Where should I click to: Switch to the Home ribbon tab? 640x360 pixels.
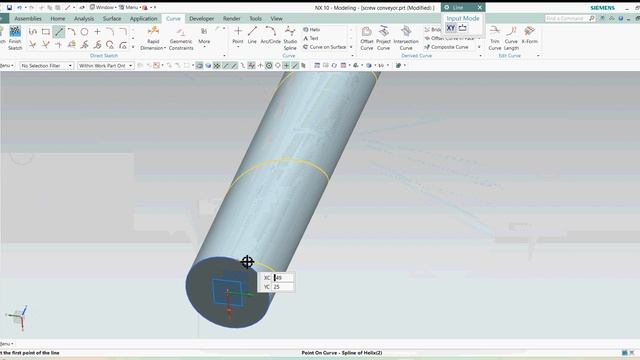pos(58,18)
